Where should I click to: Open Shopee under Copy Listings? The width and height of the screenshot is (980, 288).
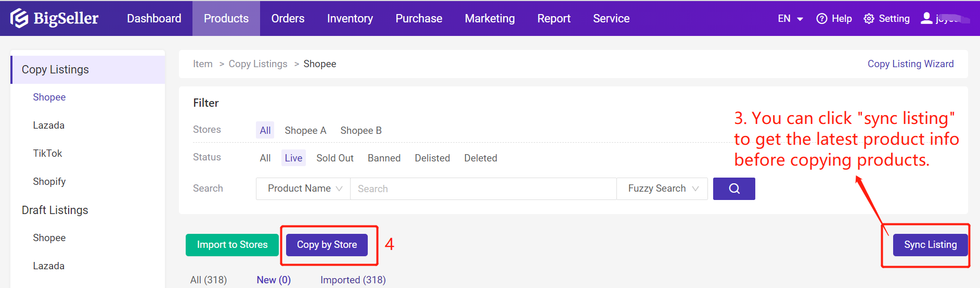click(x=49, y=97)
